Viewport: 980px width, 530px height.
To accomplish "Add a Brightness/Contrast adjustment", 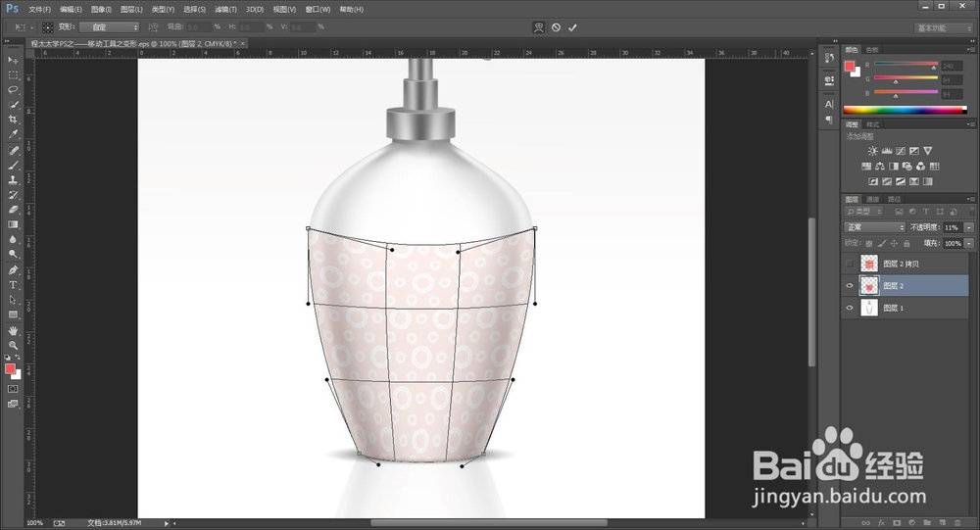I will pos(872,151).
